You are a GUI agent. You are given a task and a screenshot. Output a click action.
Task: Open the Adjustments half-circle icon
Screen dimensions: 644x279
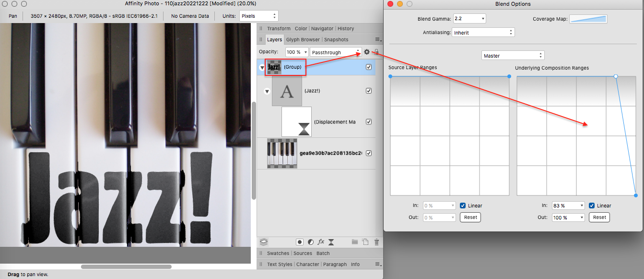[310, 242]
